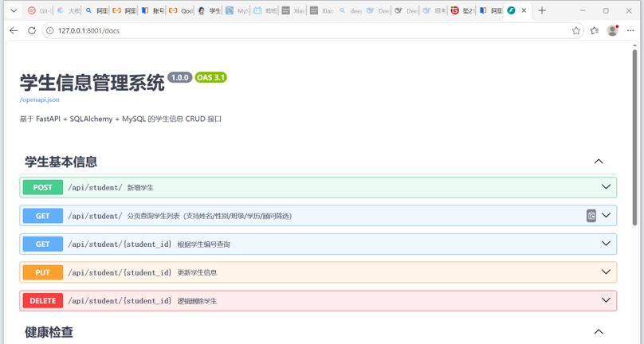Switch to the MyS tab
This screenshot has width=644, height=344.
tap(237, 10)
